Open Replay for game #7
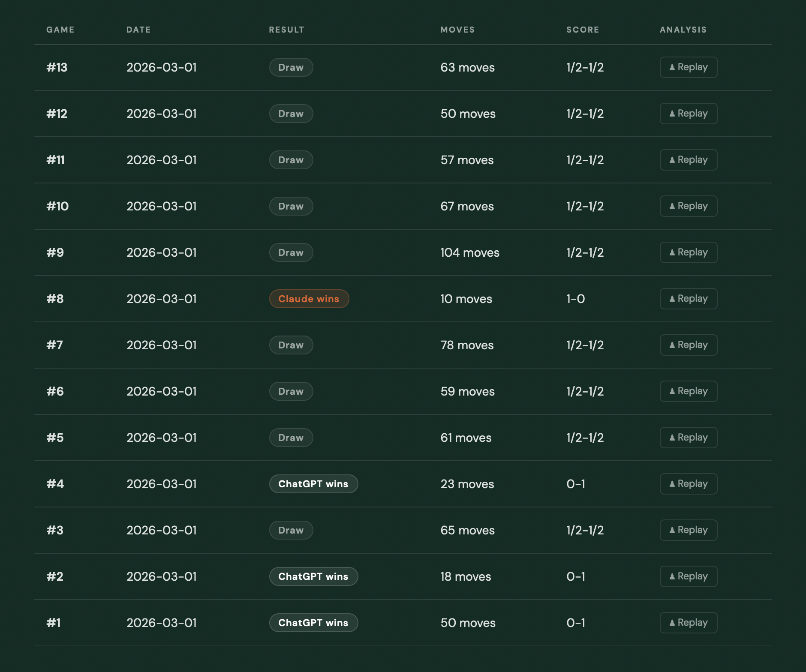This screenshot has height=672, width=806. tap(688, 345)
